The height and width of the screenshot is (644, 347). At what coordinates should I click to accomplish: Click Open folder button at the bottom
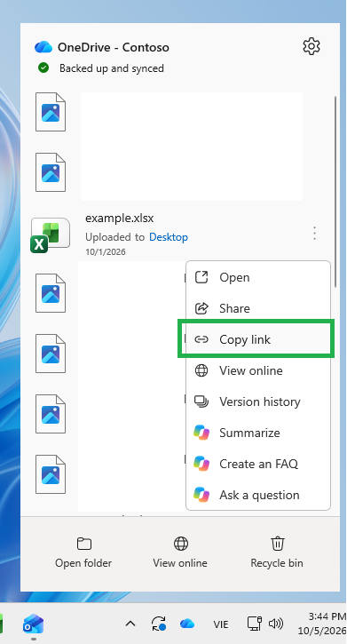83,553
